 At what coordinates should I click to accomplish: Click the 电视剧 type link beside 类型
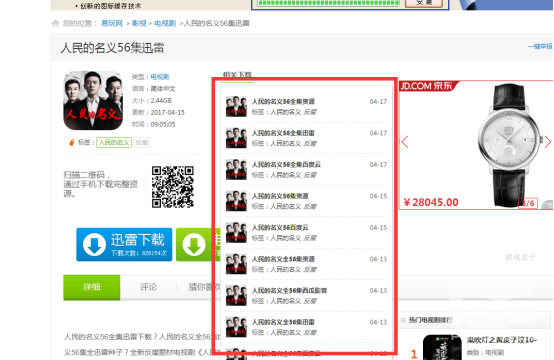(160, 77)
